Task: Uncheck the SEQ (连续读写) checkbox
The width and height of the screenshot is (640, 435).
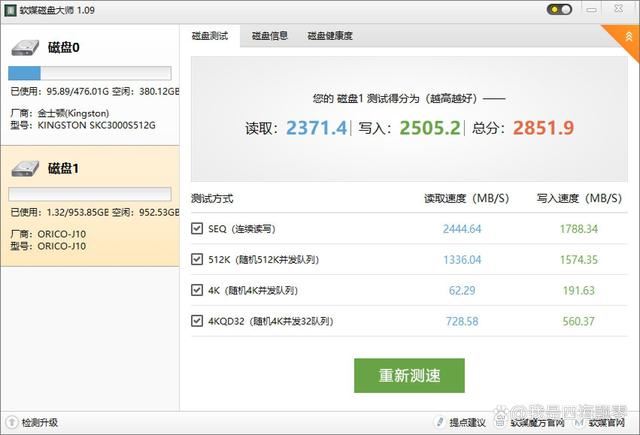Action: [197, 229]
